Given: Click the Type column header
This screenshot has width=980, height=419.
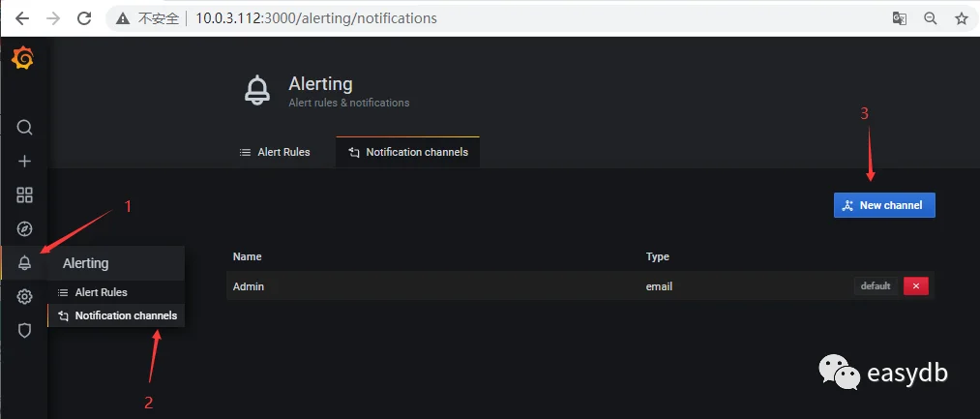Looking at the screenshot, I should (658, 256).
